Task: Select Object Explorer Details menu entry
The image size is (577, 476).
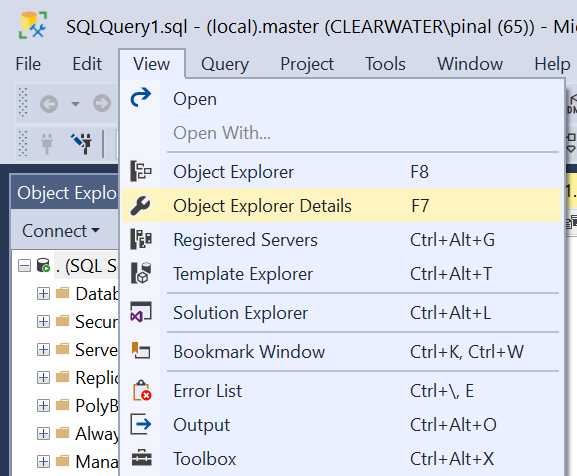Action: (341, 206)
